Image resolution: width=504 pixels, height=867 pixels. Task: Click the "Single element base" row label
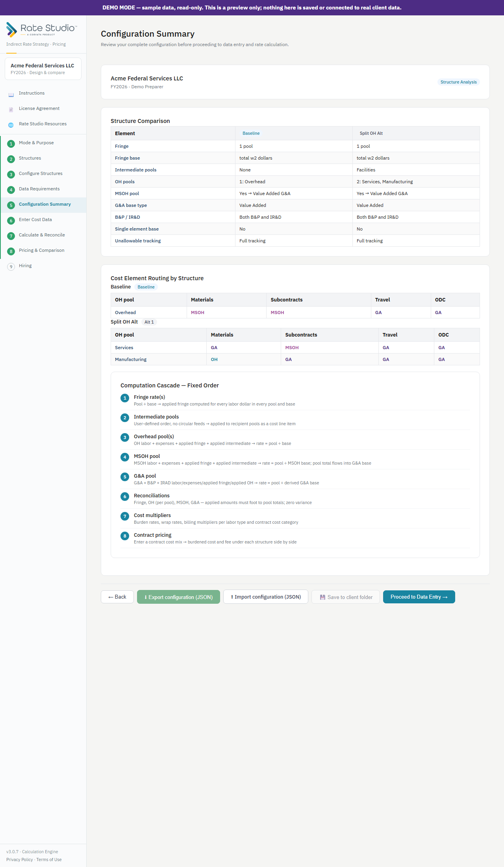click(x=137, y=229)
